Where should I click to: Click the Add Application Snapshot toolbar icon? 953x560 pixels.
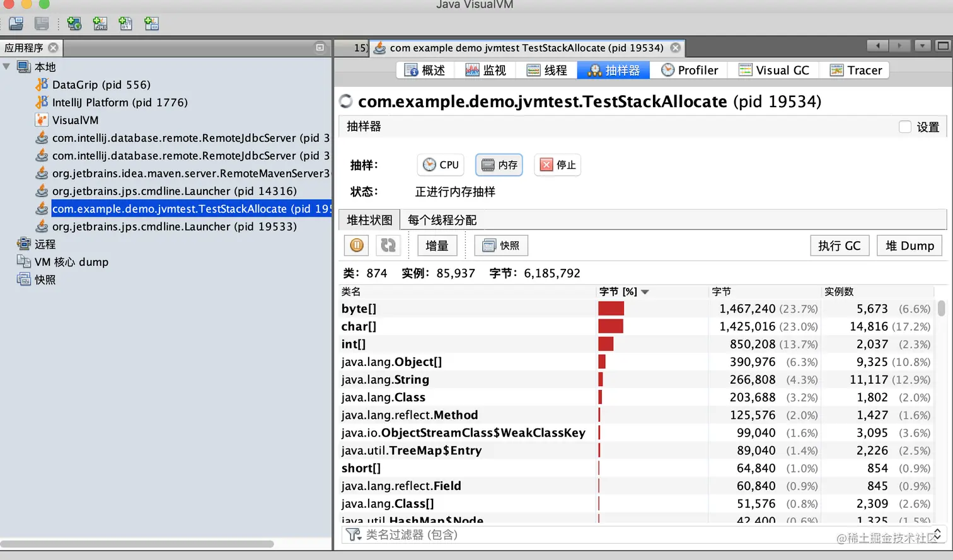[x=151, y=24]
